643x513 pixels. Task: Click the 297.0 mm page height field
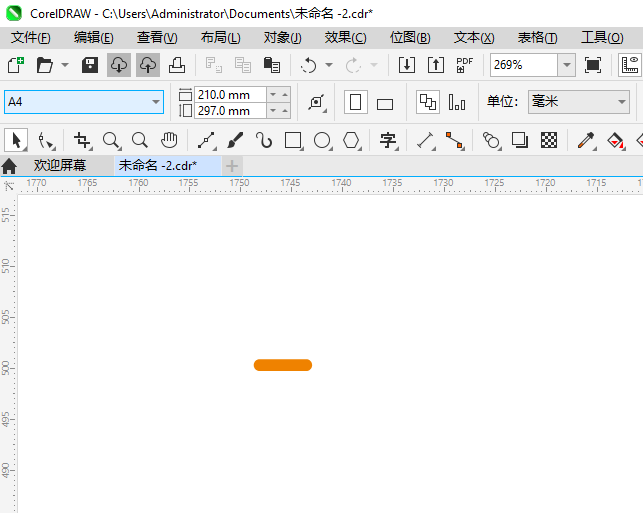(x=230, y=111)
